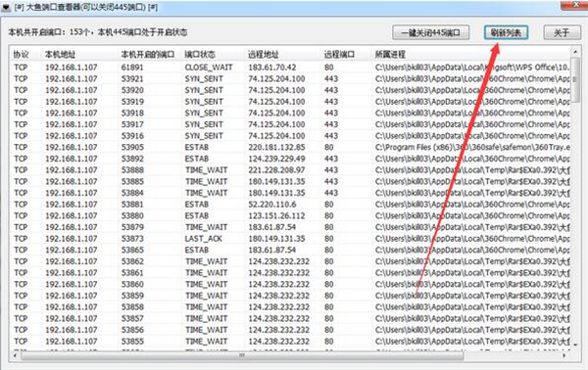Select the CLOSE_WAIT status cell
The width and height of the screenshot is (588, 370).
(x=209, y=68)
